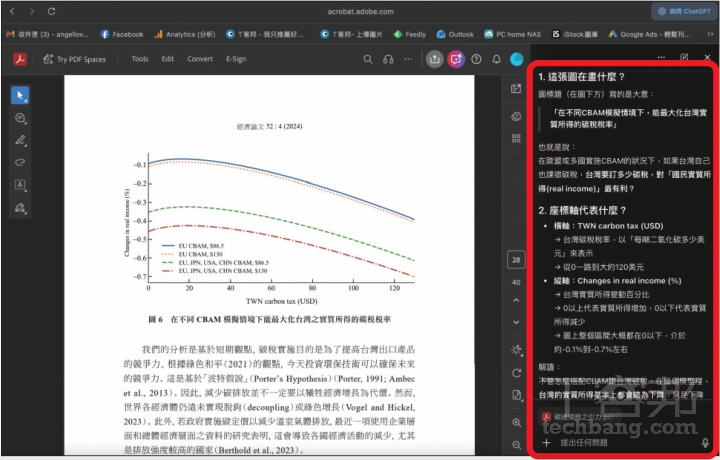This screenshot has height=460, width=720.
Task: Reload the page with the refresh icon
Action: (x=51, y=11)
